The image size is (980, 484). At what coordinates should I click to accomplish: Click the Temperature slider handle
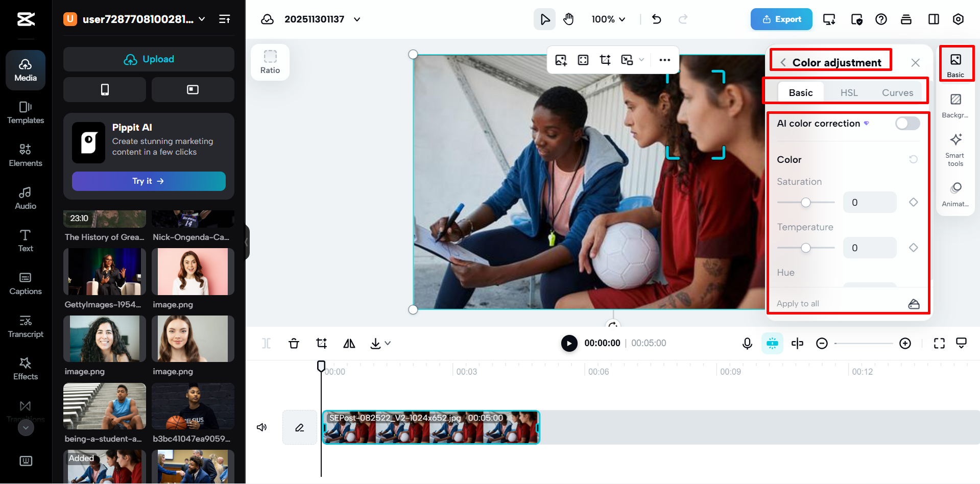click(x=805, y=248)
